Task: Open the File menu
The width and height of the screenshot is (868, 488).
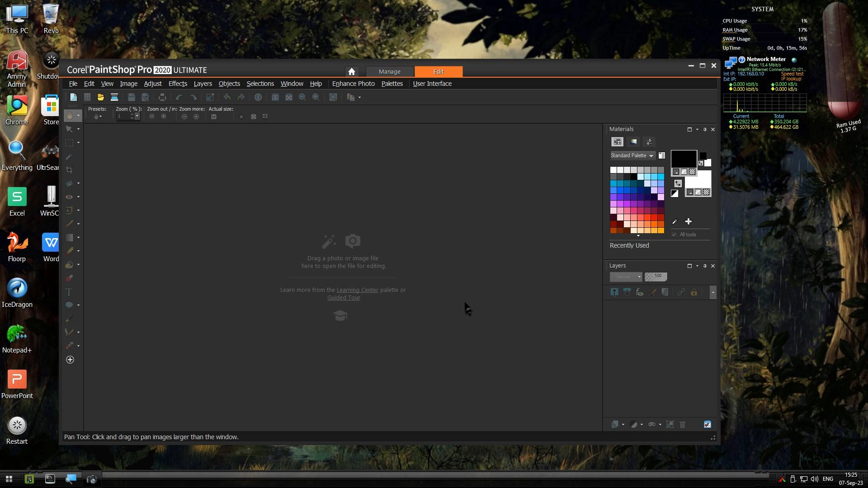Action: pyautogui.click(x=73, y=84)
